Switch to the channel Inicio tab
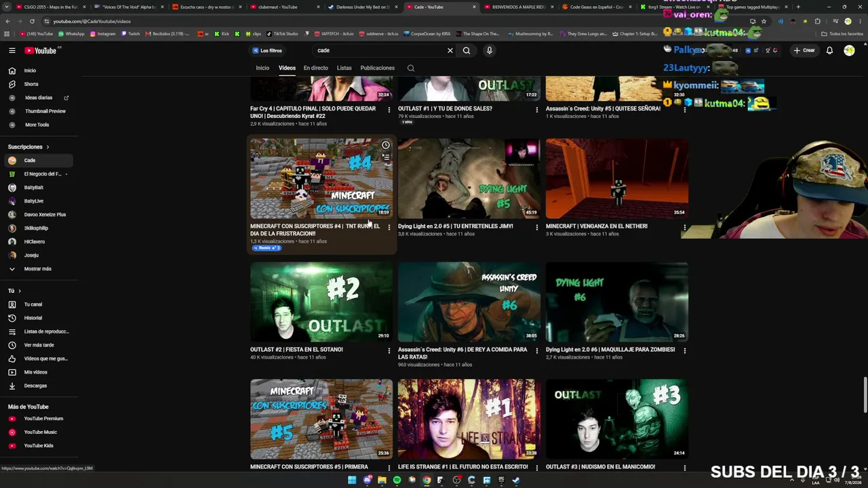Image resolution: width=868 pixels, height=488 pixels. [262, 68]
